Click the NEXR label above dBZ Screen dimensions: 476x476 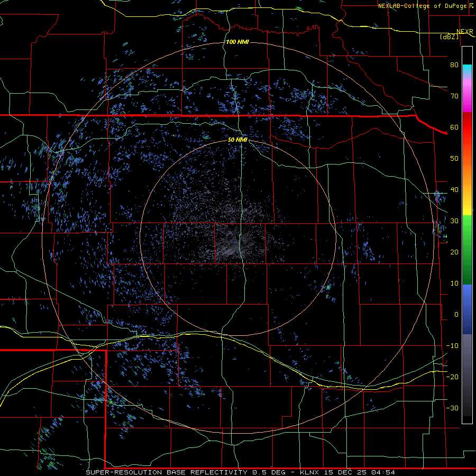point(464,32)
